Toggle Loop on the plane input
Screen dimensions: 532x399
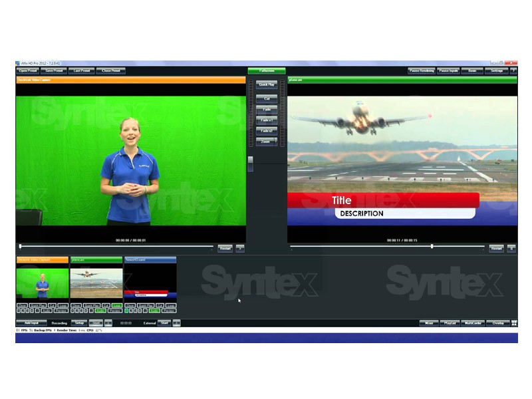(117, 305)
